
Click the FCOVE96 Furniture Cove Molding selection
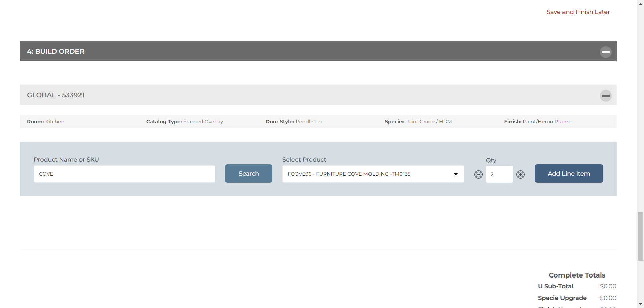click(x=349, y=174)
